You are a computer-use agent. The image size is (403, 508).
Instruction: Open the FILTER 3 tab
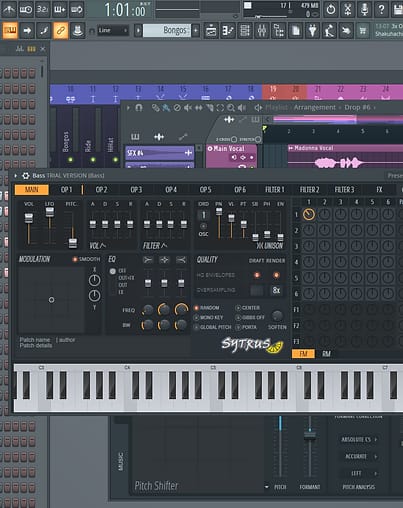344,190
